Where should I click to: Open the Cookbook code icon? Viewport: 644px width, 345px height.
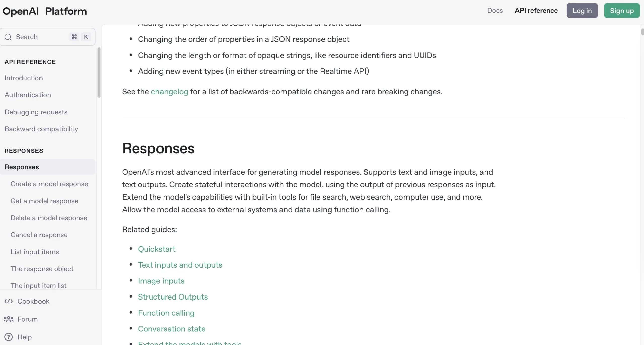coord(9,301)
